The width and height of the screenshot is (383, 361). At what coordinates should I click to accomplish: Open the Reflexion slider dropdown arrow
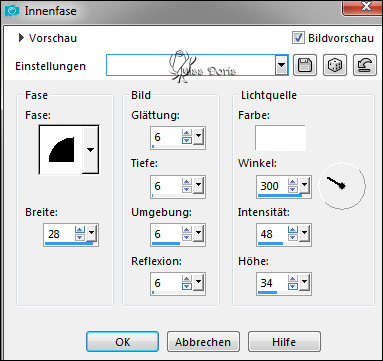click(198, 282)
